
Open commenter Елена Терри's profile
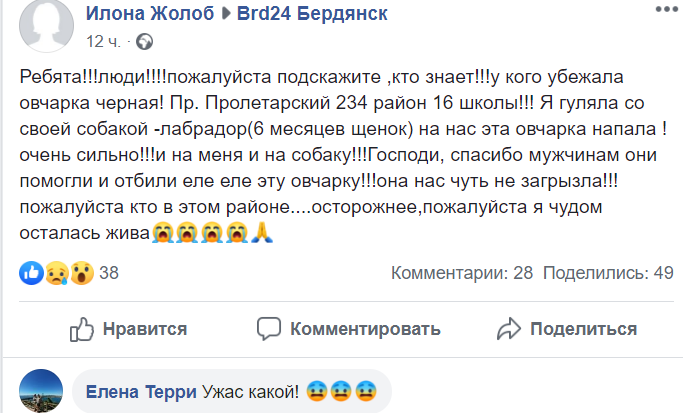pos(141,391)
